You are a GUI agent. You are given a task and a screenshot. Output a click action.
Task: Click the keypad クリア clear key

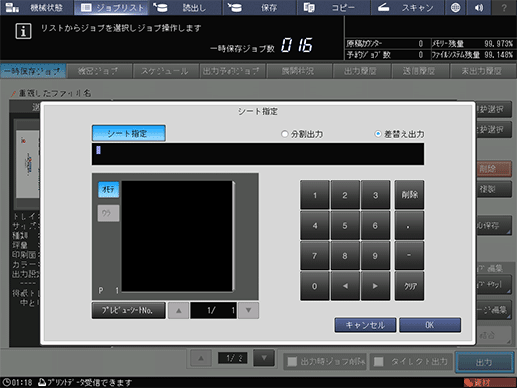coord(409,286)
